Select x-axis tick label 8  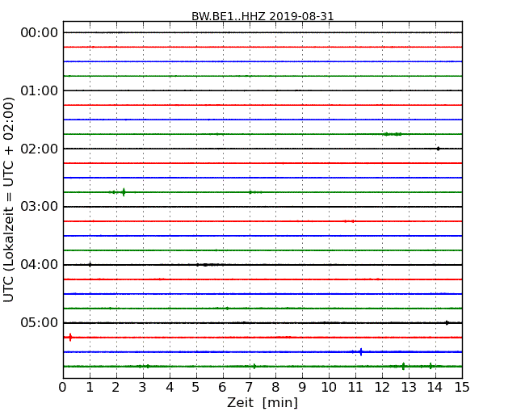point(276,388)
